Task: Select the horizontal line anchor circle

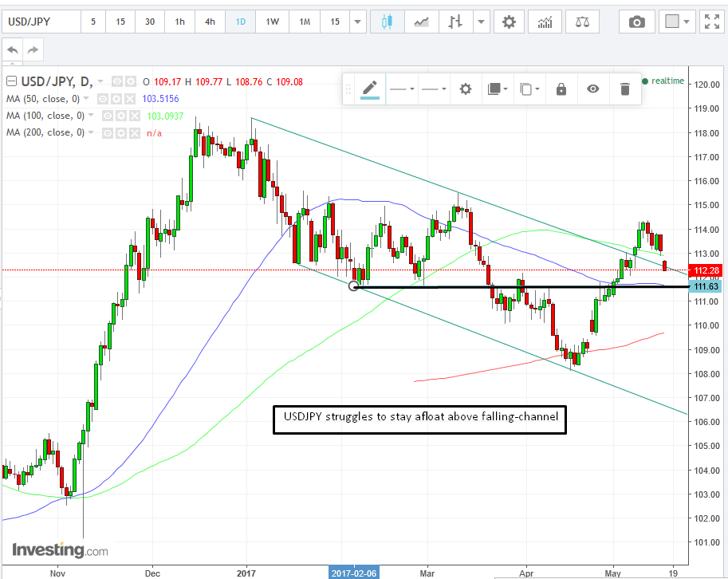Action: pyautogui.click(x=353, y=286)
